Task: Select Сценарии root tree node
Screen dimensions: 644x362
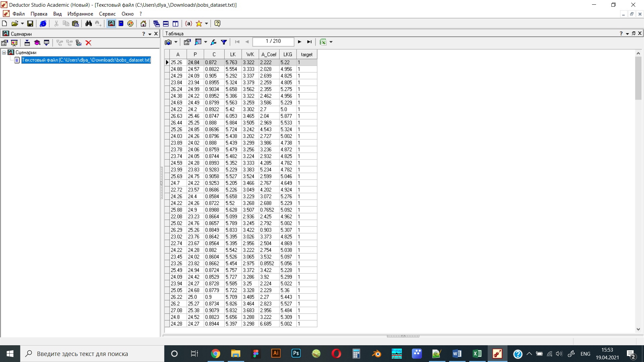Action: click(26, 52)
